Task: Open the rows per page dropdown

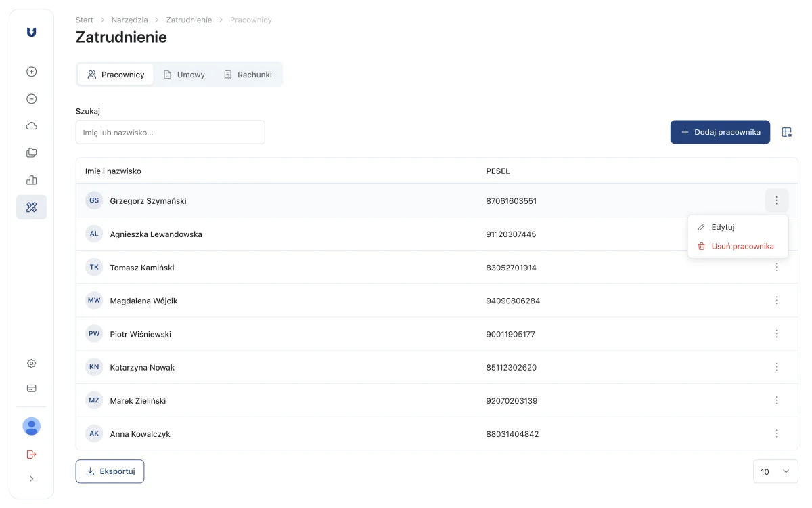Action: click(x=775, y=471)
